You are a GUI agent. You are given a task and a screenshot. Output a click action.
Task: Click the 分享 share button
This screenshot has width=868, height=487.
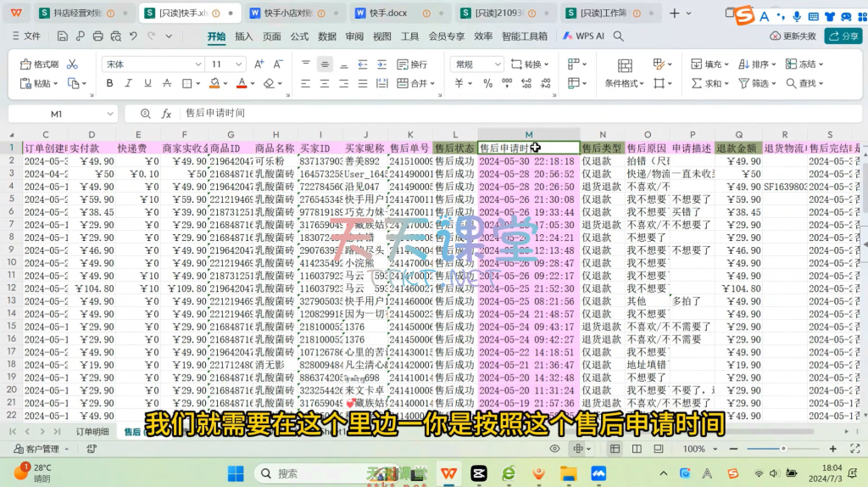click(x=843, y=36)
